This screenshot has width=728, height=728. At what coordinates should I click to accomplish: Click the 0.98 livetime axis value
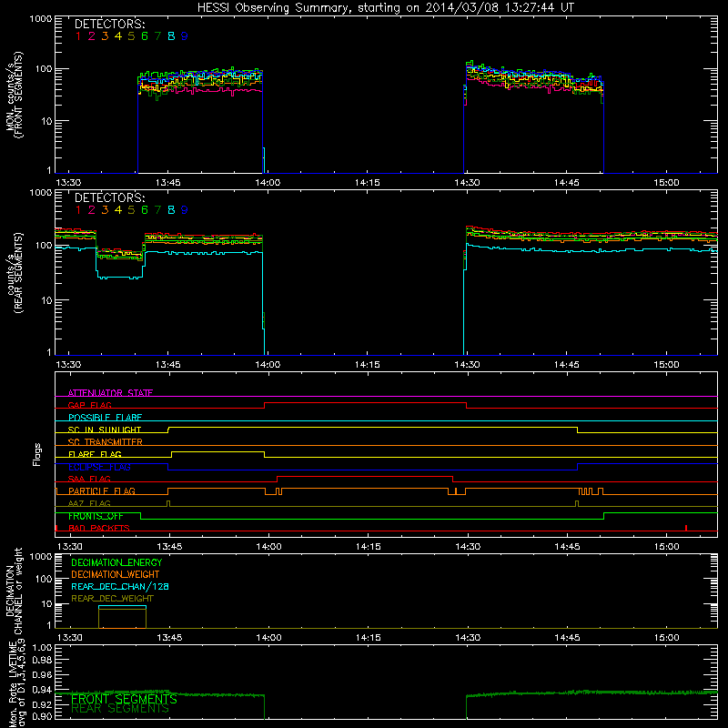[42, 660]
